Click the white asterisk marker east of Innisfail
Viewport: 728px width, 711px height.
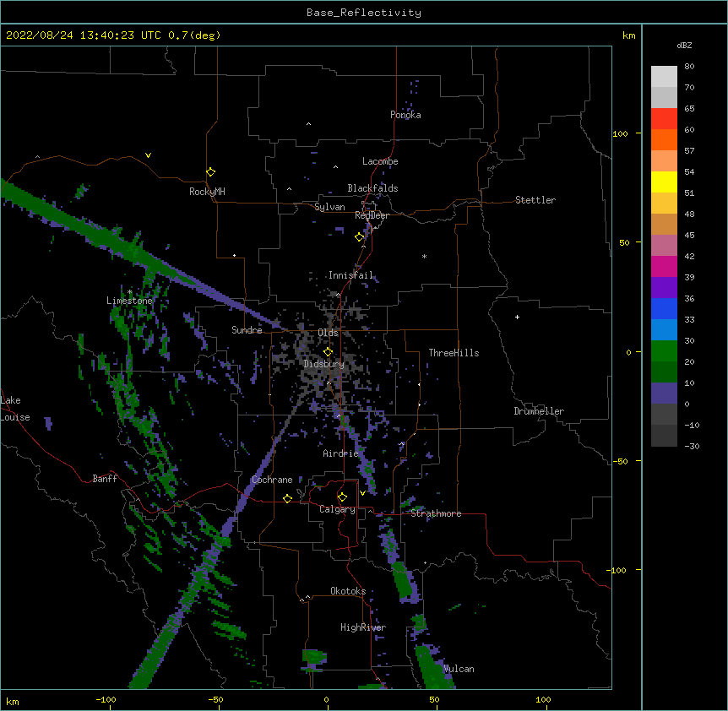pyautogui.click(x=424, y=256)
